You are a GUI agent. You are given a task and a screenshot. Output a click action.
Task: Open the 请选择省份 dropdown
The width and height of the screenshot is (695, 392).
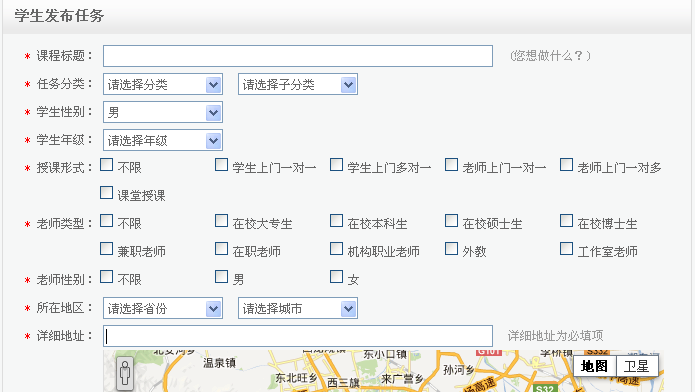(163, 308)
